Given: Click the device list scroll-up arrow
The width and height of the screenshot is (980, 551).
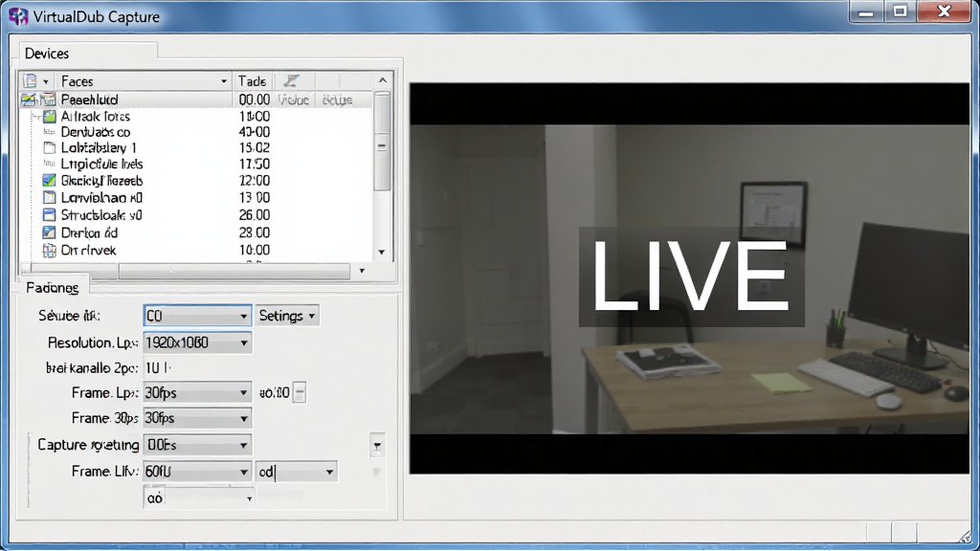Looking at the screenshot, I should (383, 80).
